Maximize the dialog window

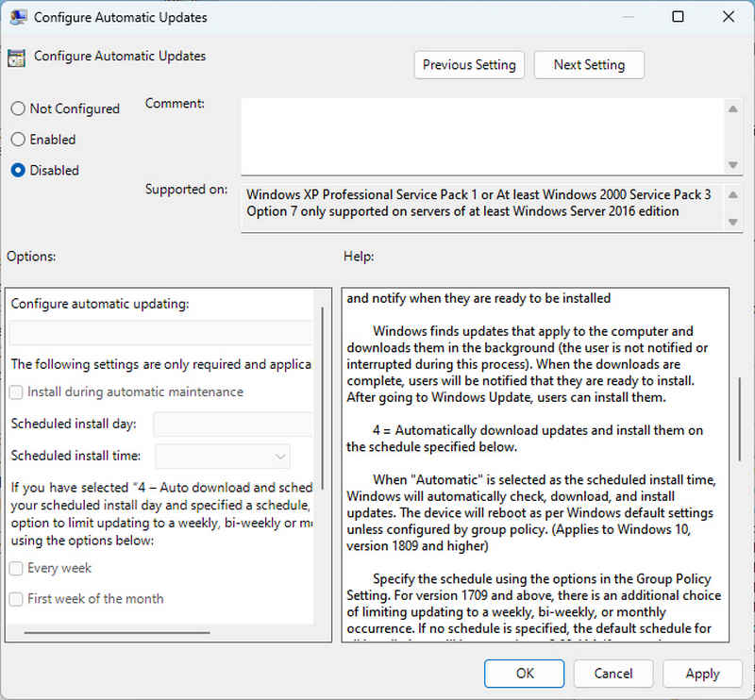coord(678,17)
